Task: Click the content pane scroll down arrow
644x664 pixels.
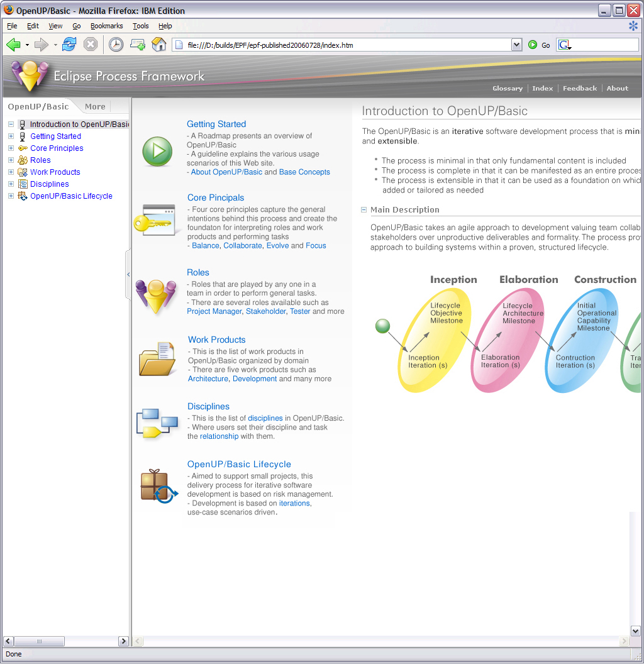Action: pyautogui.click(x=636, y=631)
